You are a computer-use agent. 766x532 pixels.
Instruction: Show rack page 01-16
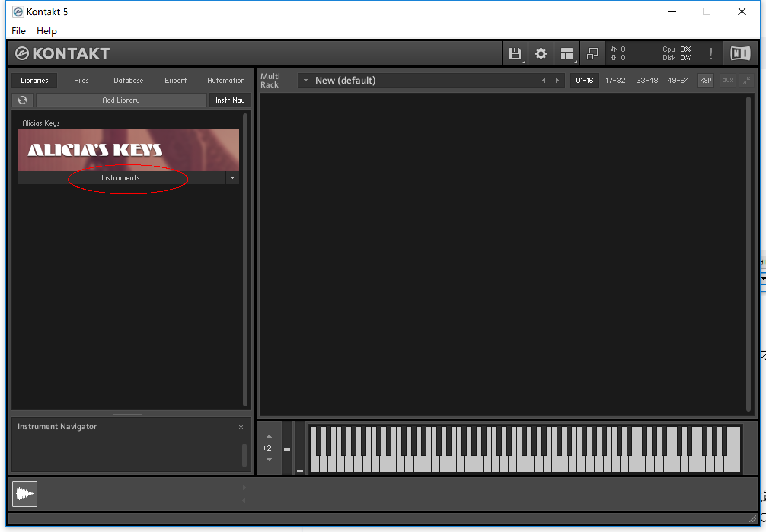pos(584,80)
